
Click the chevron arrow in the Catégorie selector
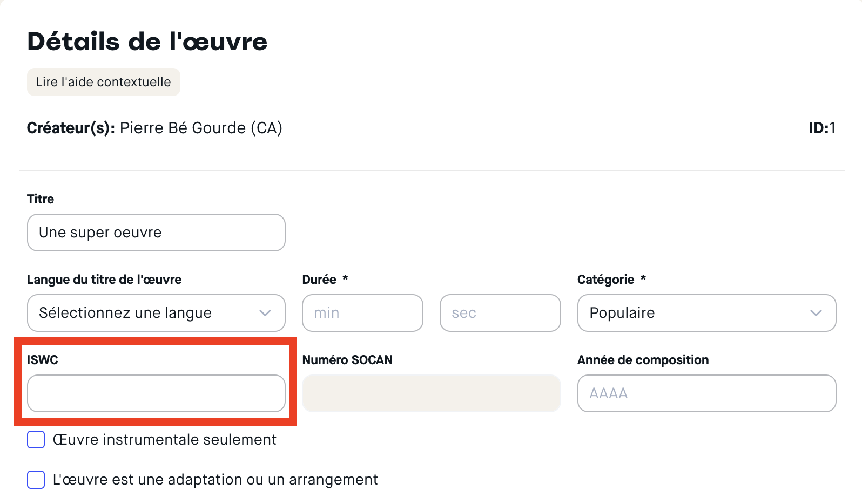(816, 313)
